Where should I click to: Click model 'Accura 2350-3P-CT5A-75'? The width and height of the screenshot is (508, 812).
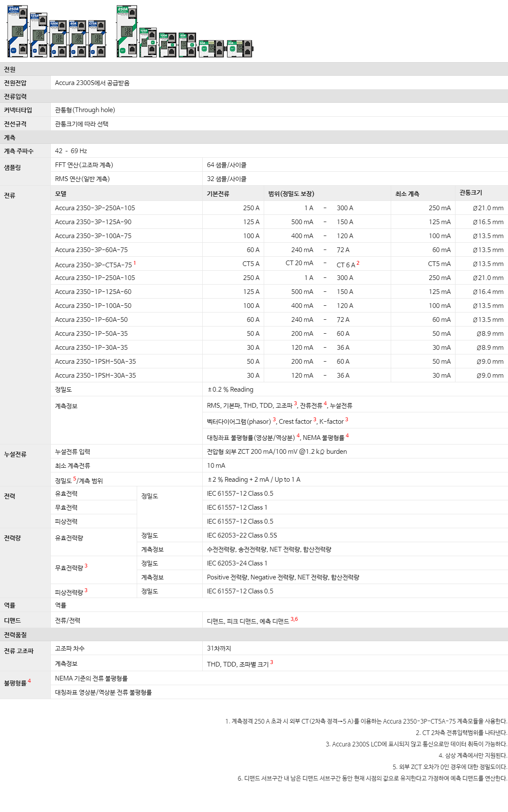point(94,265)
